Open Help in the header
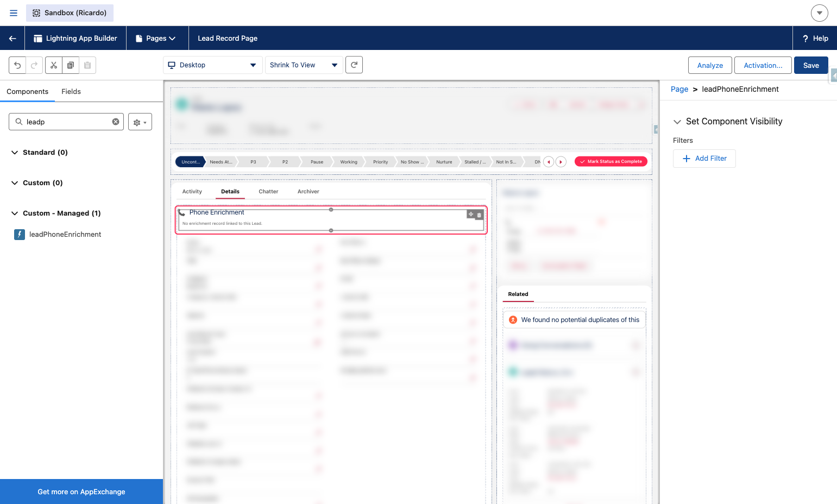 coord(815,39)
